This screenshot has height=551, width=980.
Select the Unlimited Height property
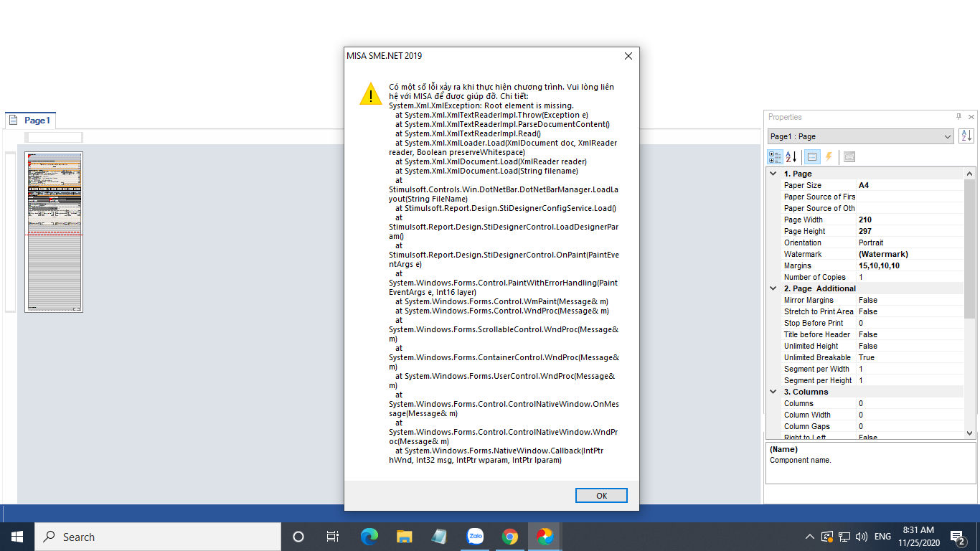[x=866, y=346]
